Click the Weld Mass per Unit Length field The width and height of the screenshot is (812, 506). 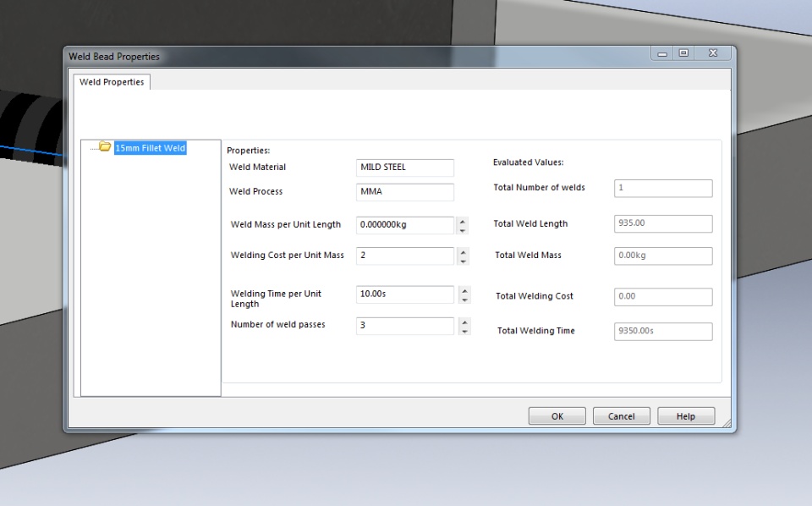coord(405,225)
